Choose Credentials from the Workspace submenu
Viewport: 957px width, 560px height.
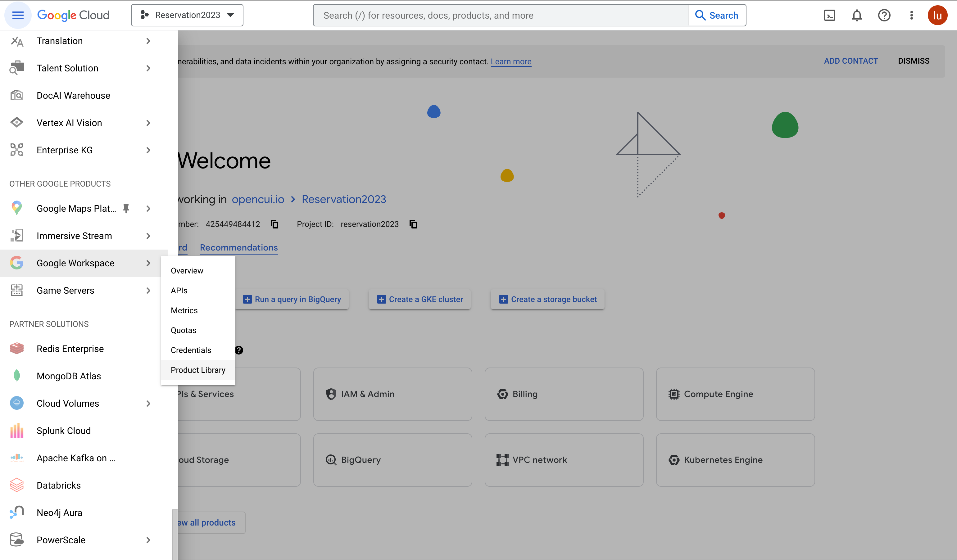point(191,350)
